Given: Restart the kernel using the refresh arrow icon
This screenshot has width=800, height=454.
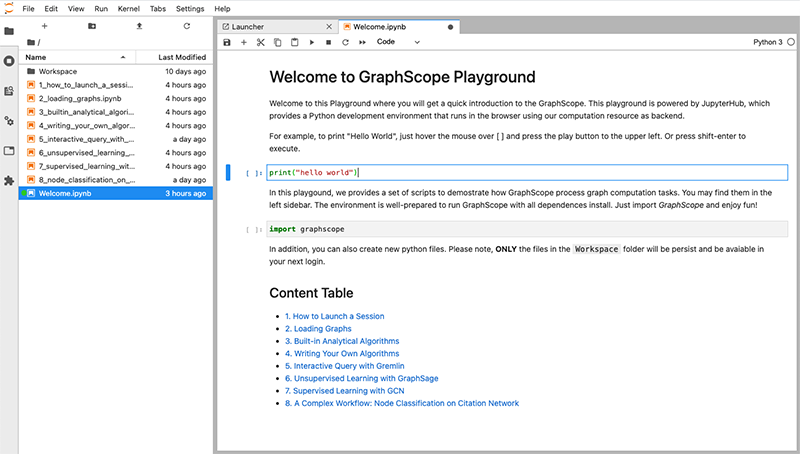Looking at the screenshot, I should pyautogui.click(x=346, y=43).
